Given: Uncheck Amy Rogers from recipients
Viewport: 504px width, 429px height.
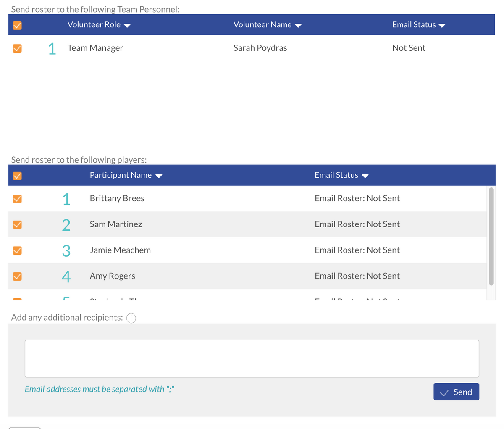Looking at the screenshot, I should tap(17, 276).
